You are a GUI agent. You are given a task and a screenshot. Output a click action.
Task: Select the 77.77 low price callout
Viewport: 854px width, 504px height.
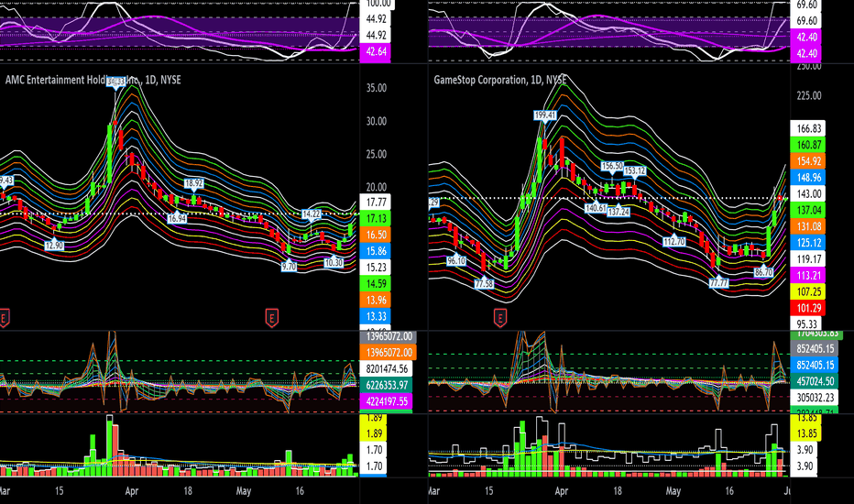718,282
